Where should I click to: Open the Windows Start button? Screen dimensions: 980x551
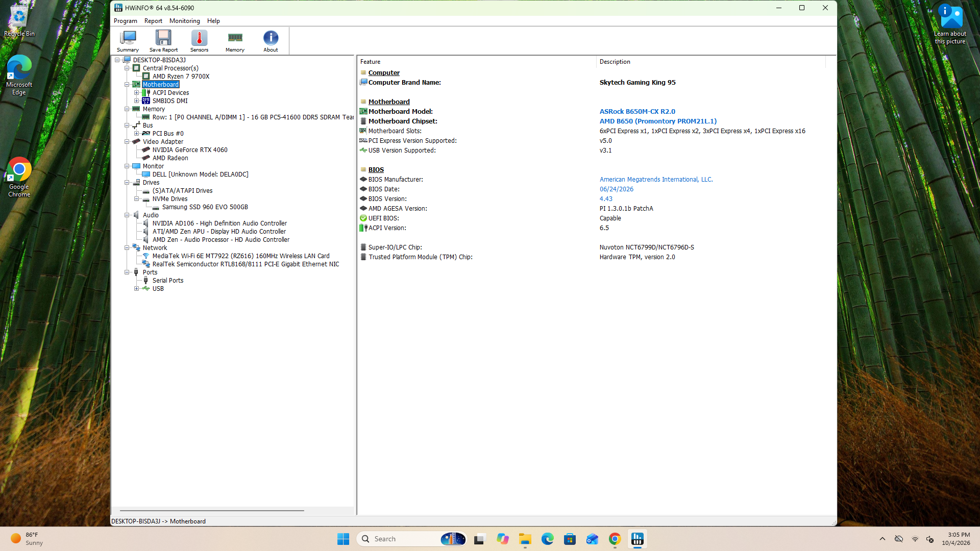(x=343, y=539)
